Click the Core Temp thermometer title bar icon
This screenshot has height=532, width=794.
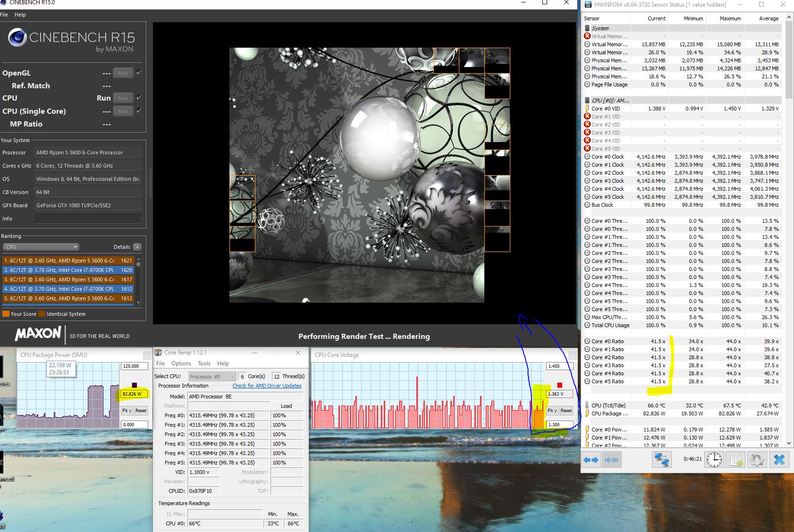click(159, 353)
